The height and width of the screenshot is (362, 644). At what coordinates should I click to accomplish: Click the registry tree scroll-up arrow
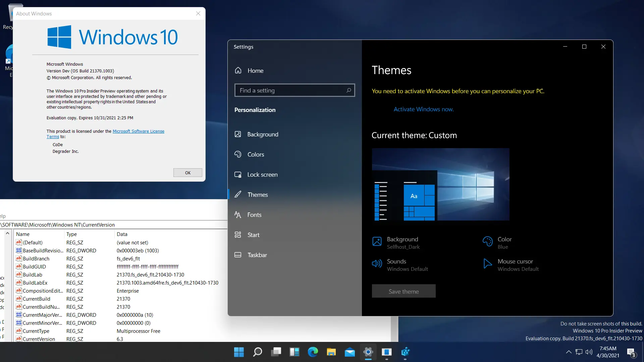[7, 233]
